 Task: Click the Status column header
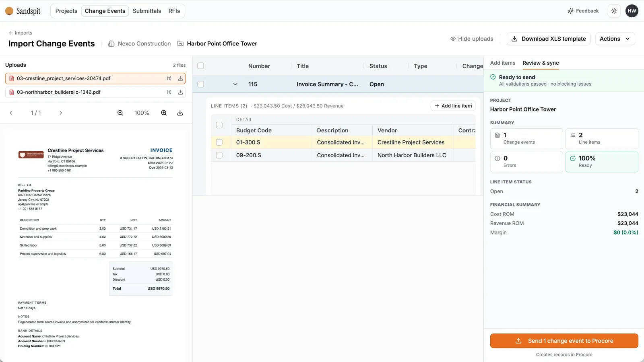pyautogui.click(x=378, y=66)
